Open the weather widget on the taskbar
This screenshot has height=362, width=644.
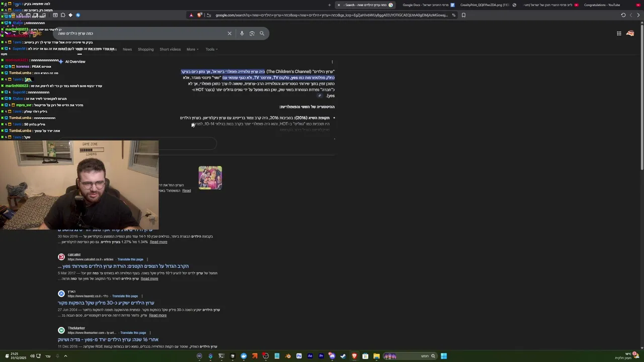click(x=626, y=356)
